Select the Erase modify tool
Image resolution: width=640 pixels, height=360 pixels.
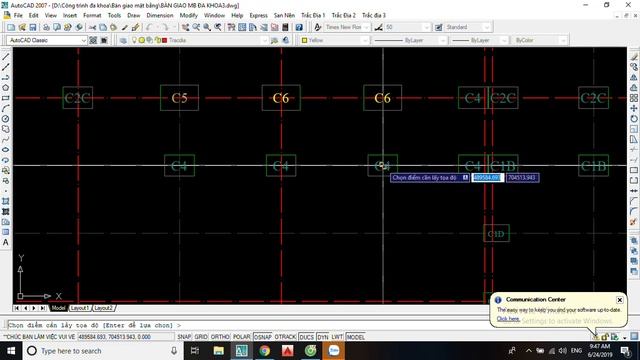click(633, 57)
